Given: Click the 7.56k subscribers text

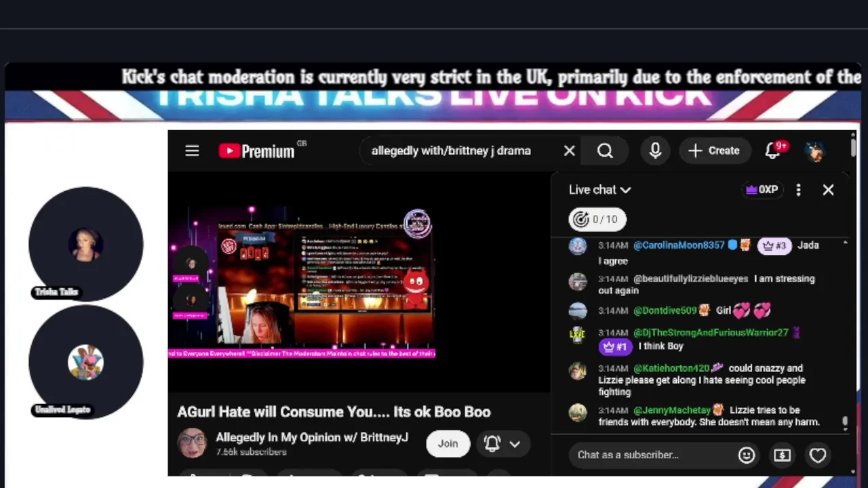Looking at the screenshot, I should point(251,452).
